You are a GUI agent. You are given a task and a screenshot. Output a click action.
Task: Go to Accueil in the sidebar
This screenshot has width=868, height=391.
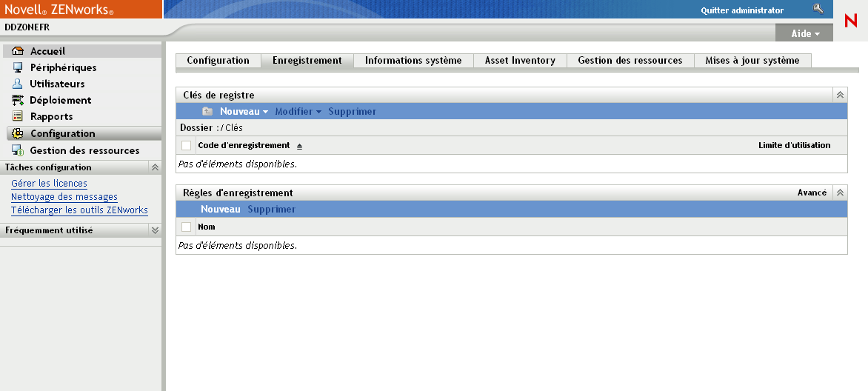click(x=47, y=51)
